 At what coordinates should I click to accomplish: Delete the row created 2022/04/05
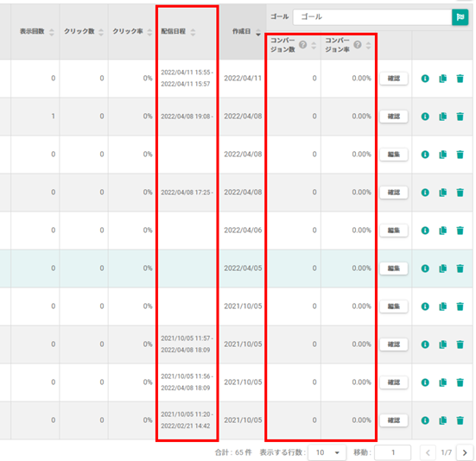(x=460, y=268)
